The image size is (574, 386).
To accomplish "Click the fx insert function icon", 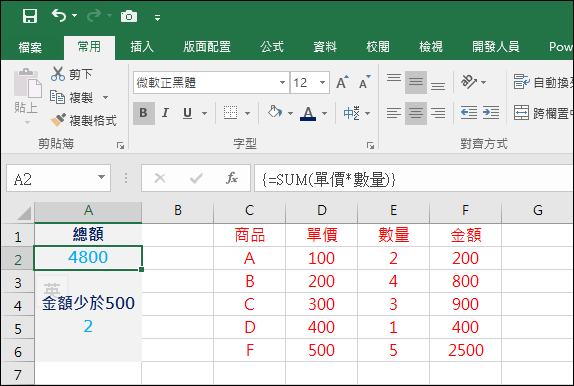I will 232,179.
